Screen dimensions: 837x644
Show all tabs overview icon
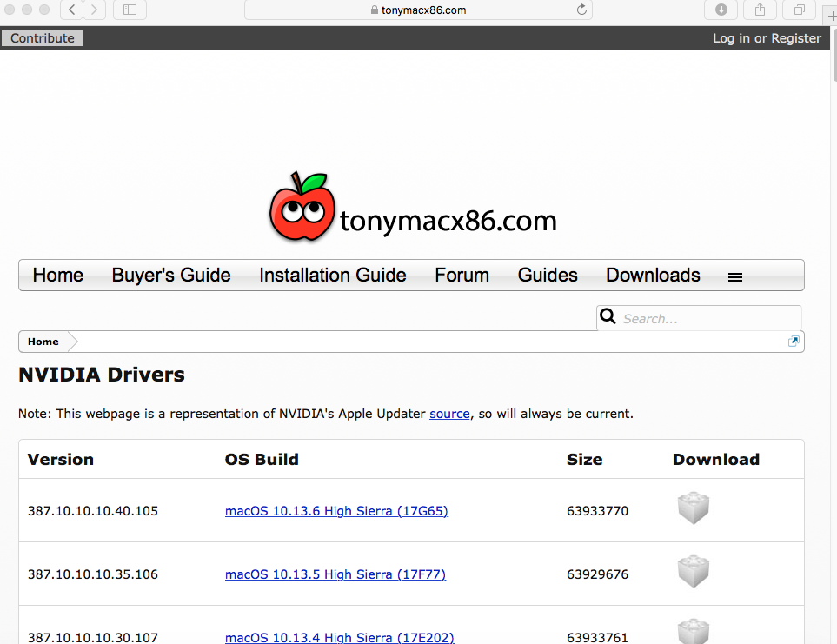pos(799,10)
